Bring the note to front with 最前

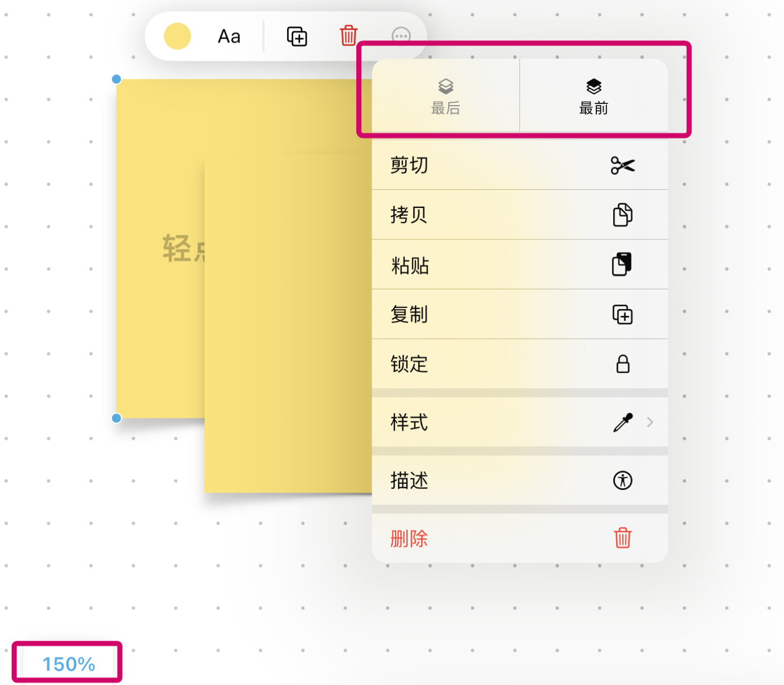pos(594,96)
